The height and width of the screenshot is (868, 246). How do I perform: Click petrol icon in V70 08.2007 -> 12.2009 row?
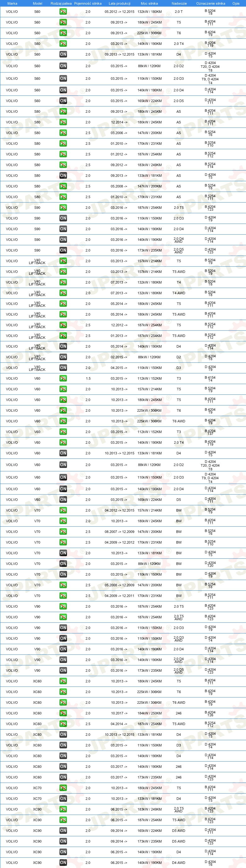63,532
